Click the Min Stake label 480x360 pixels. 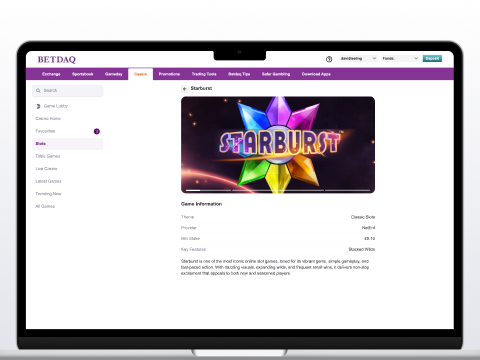click(190, 238)
